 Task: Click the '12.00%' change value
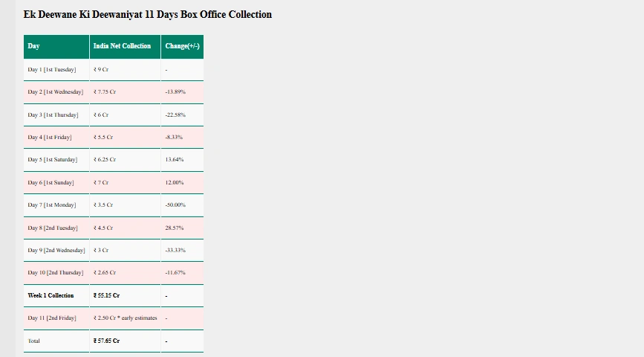pos(175,183)
